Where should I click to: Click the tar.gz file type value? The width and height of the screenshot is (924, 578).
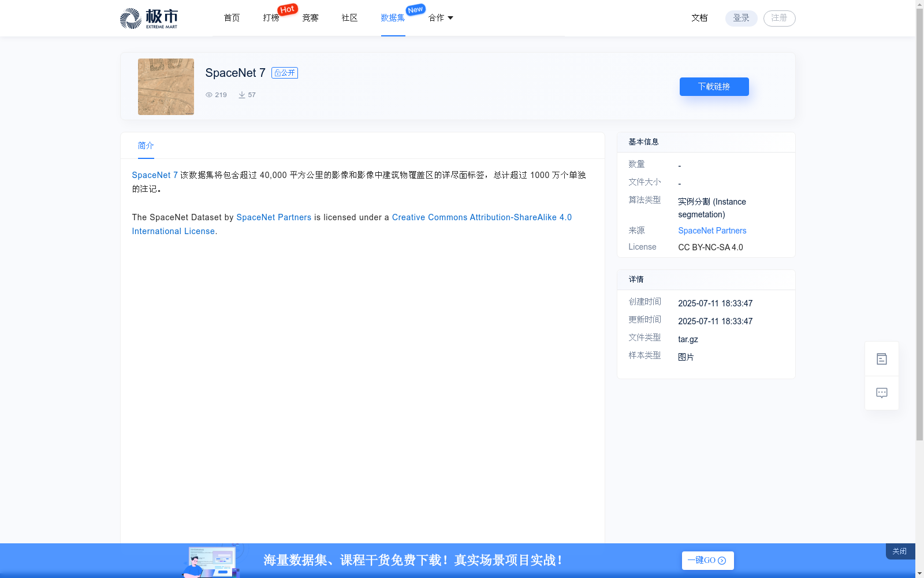tap(688, 339)
